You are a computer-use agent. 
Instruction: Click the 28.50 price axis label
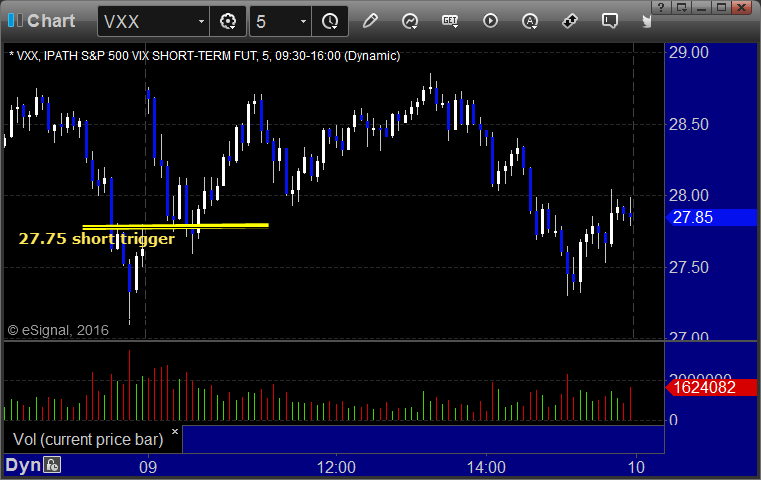(689, 124)
